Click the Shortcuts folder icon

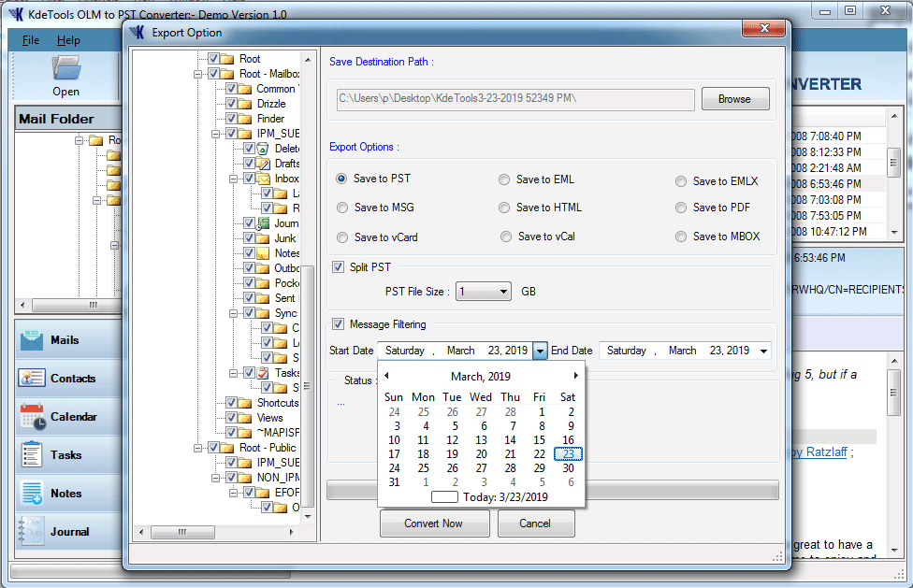coord(246,403)
